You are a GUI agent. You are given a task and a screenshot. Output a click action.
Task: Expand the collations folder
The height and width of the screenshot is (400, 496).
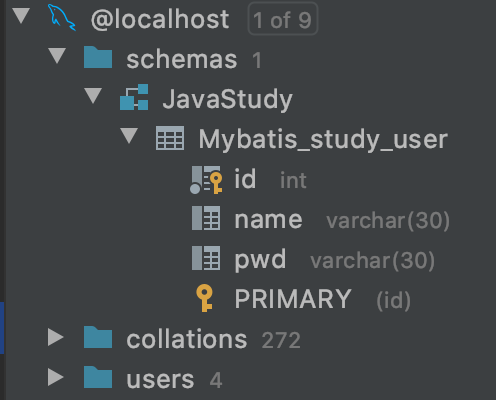tap(56, 337)
